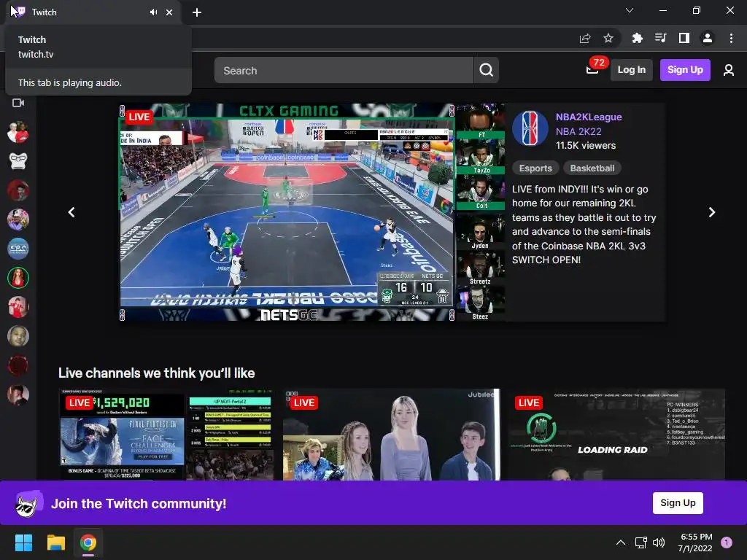Open the Chrome three-dot menu

[x=731, y=38]
